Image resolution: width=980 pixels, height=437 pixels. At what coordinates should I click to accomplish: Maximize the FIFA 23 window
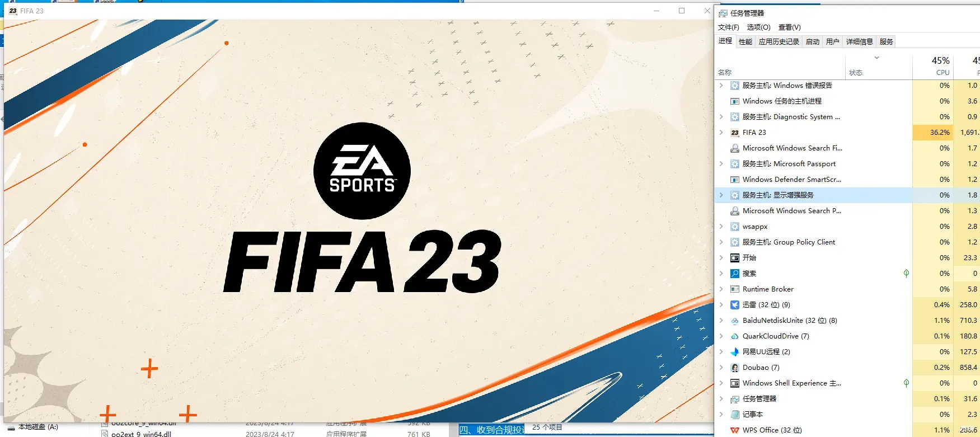click(682, 11)
